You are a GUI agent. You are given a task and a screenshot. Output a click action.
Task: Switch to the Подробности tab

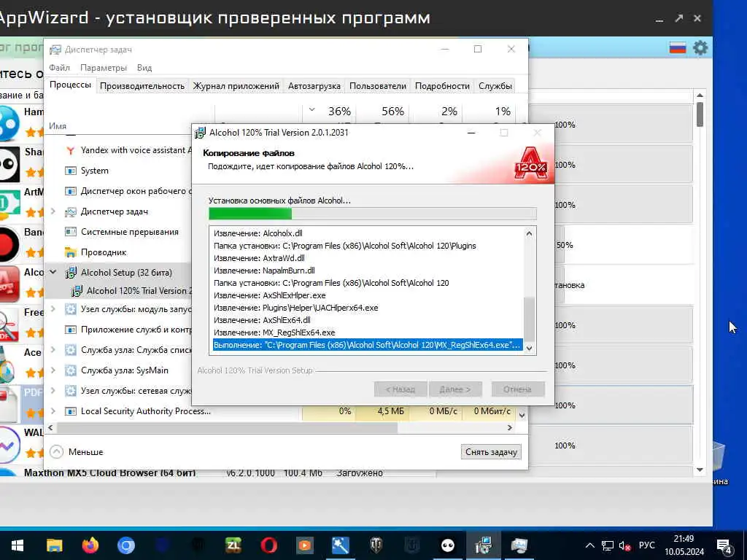(x=442, y=86)
